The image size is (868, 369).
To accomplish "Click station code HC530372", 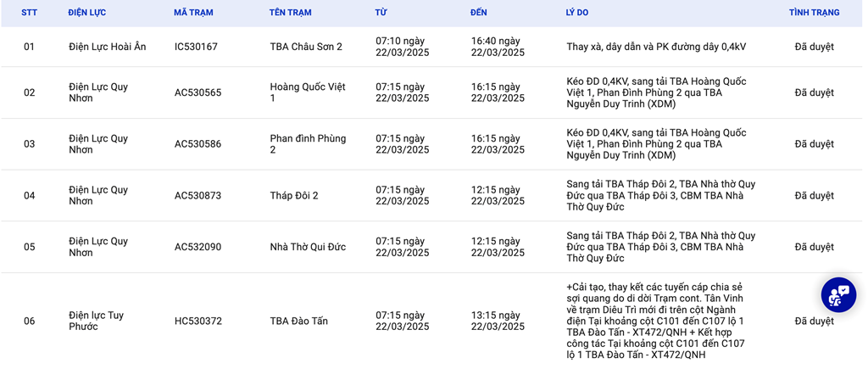I will point(198,321).
